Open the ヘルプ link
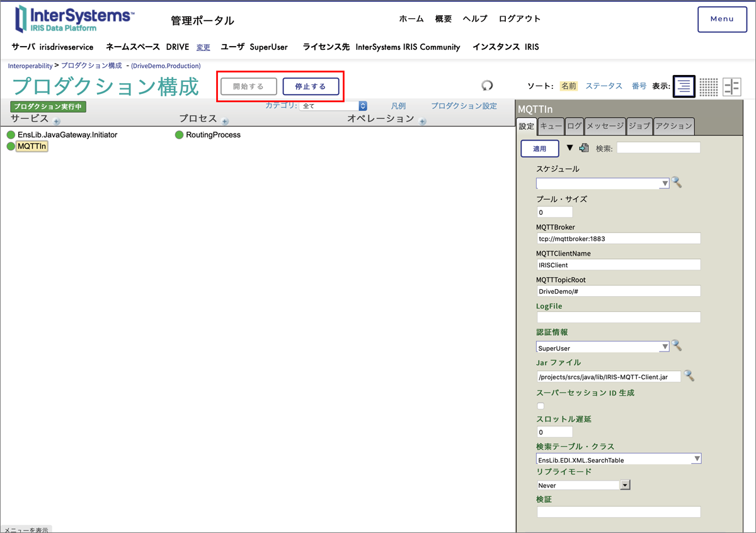756x533 pixels. 475,19
